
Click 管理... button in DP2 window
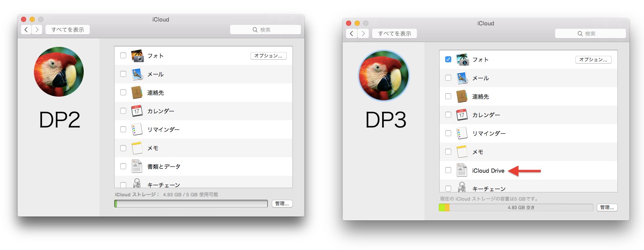click(x=282, y=204)
